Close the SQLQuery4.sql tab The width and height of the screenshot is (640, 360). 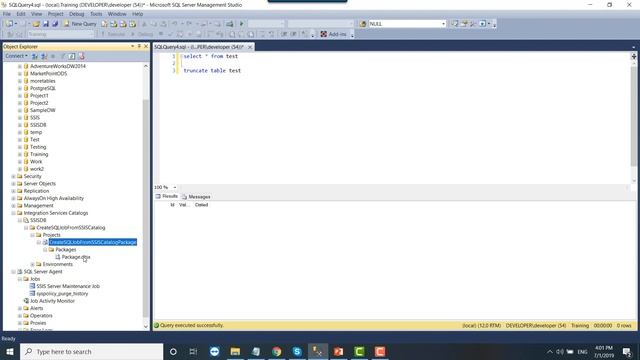[x=250, y=47]
